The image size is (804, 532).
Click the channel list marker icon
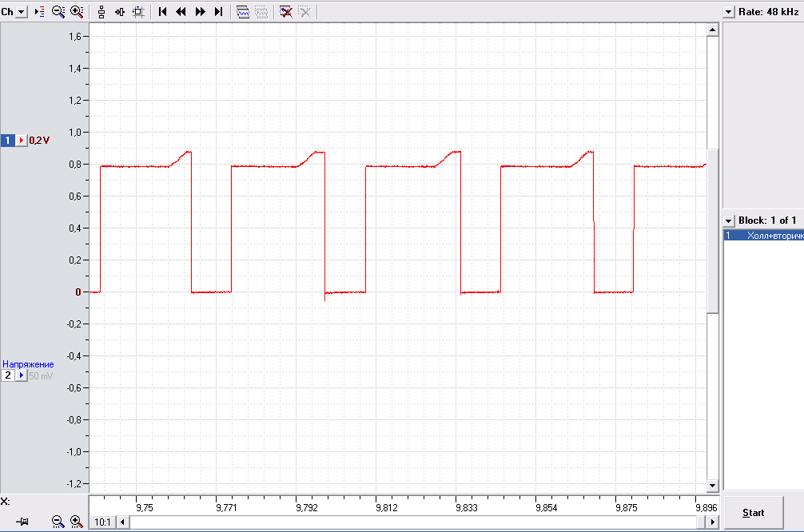[x=39, y=11]
